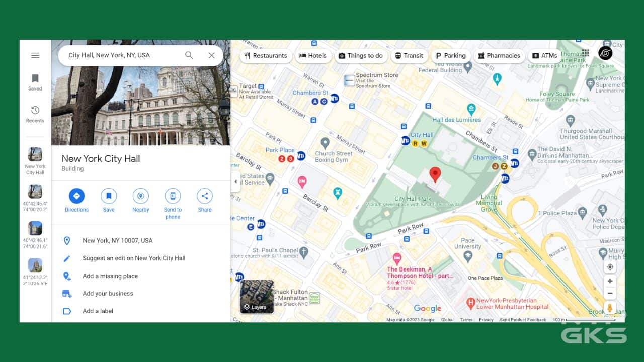644x362 pixels.
Task: Click Add a missing place
Action: pos(110,276)
